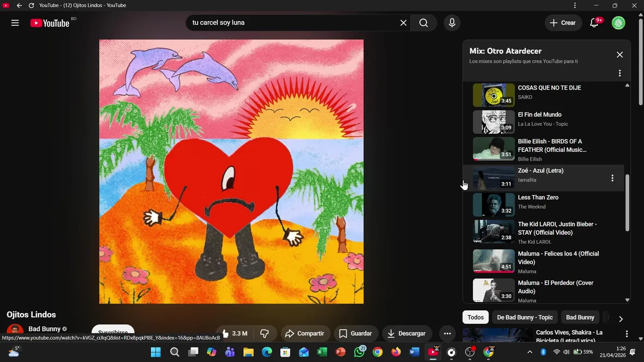This screenshot has width=644, height=362.
Task: Go back with the browser back arrow
Action: coord(19,6)
